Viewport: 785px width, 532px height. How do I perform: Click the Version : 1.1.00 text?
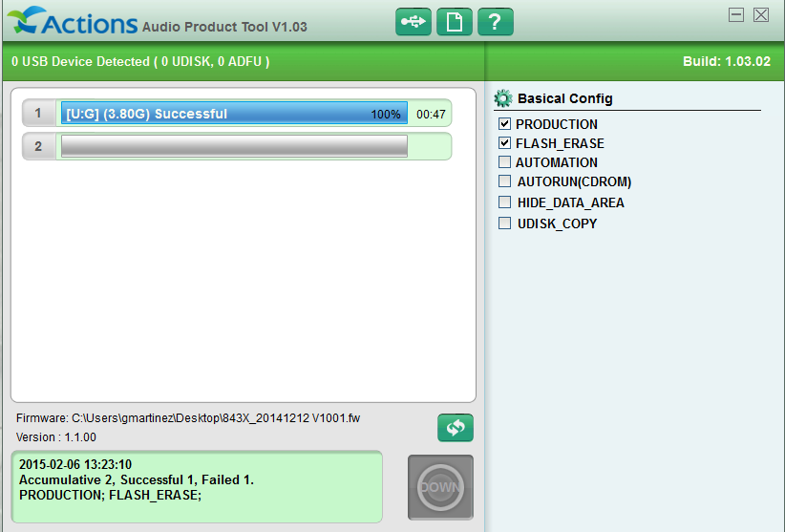(56, 436)
